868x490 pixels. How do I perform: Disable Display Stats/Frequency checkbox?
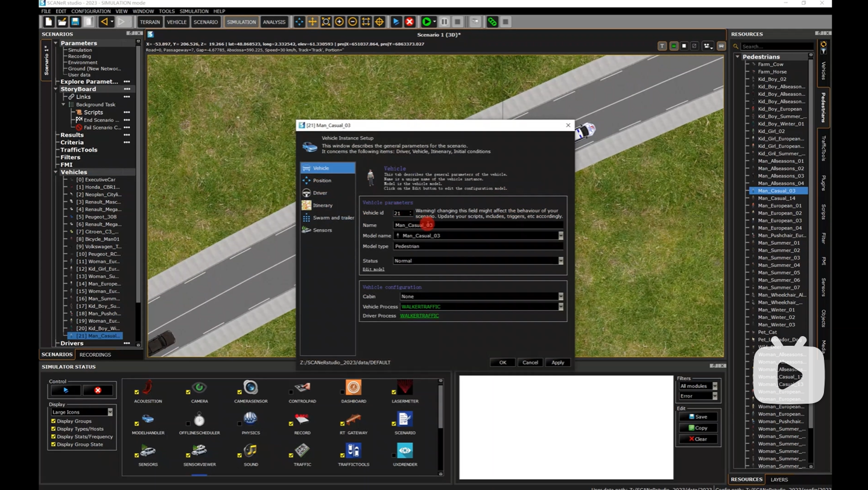coord(54,436)
